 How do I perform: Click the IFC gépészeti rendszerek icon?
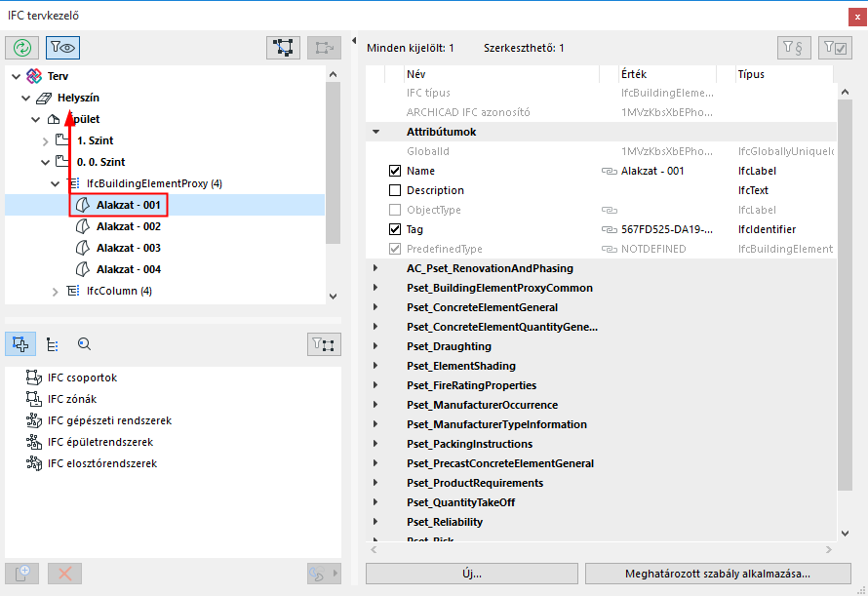pos(33,420)
